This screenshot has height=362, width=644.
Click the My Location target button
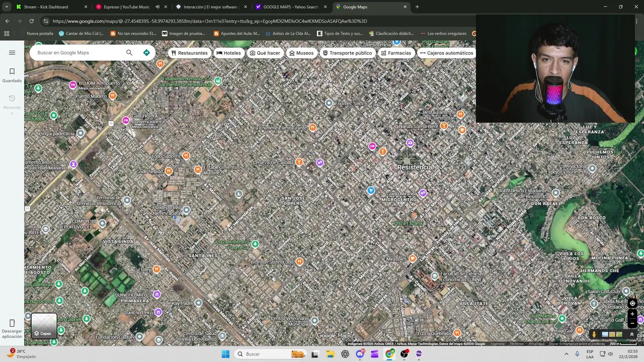pyautogui.click(x=632, y=303)
